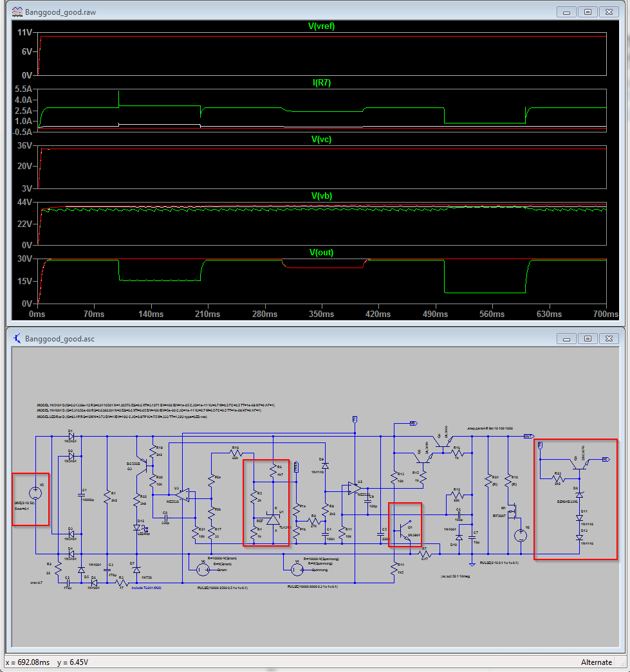The image size is (630, 672).
Task: Select resistor R12 20k
Action: [x=457, y=495]
